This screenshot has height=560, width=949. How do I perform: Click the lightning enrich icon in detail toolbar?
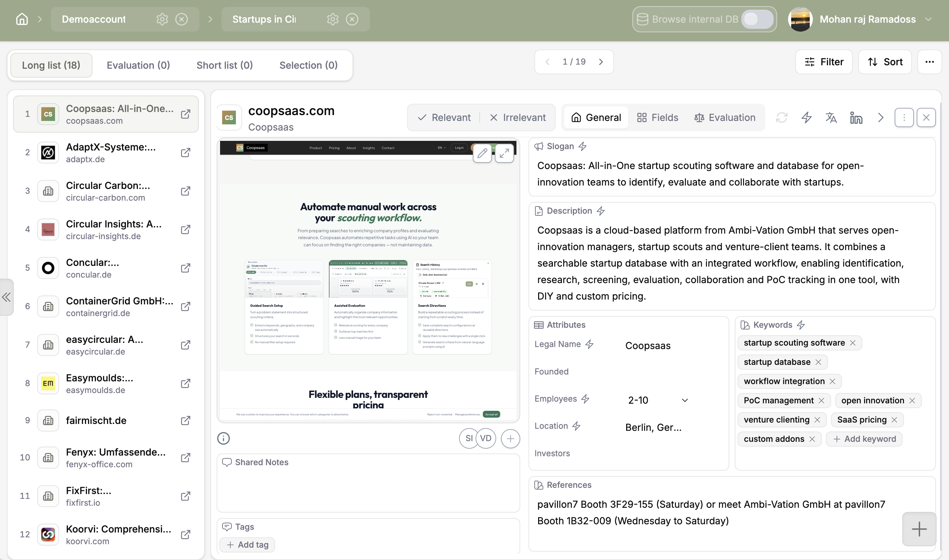point(807,118)
